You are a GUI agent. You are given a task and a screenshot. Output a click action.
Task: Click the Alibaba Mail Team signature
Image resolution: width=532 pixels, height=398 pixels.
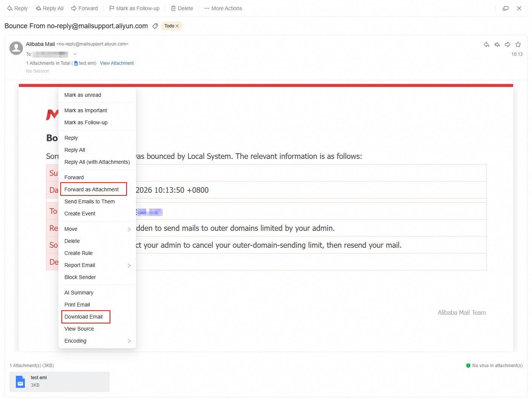pos(462,313)
